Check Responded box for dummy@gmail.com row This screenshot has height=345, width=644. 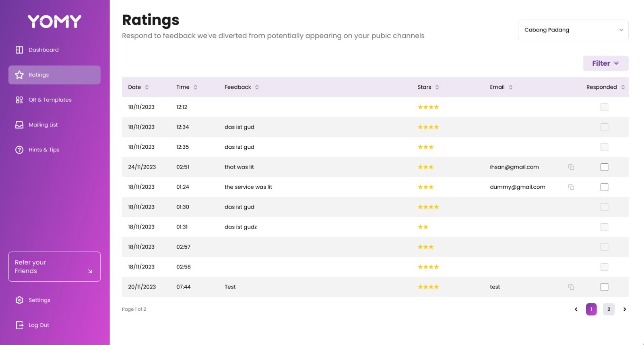pos(605,187)
